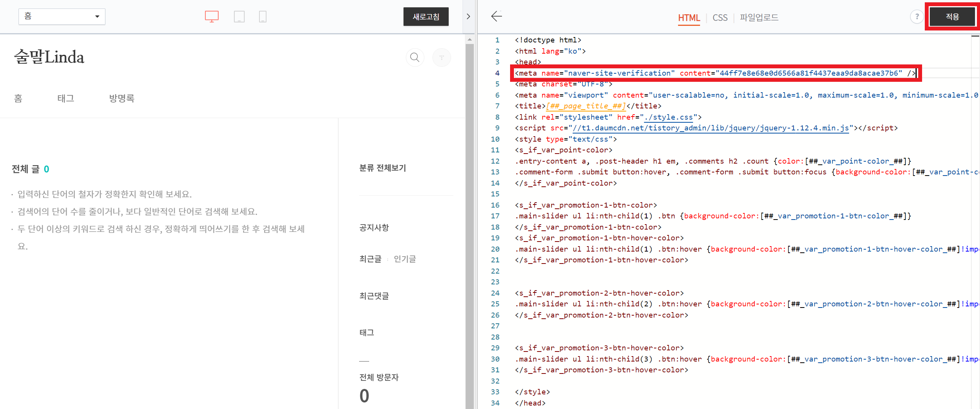Click the <style type="text/css"> line
Image resolution: width=980 pixels, height=409 pixels.
(566, 139)
